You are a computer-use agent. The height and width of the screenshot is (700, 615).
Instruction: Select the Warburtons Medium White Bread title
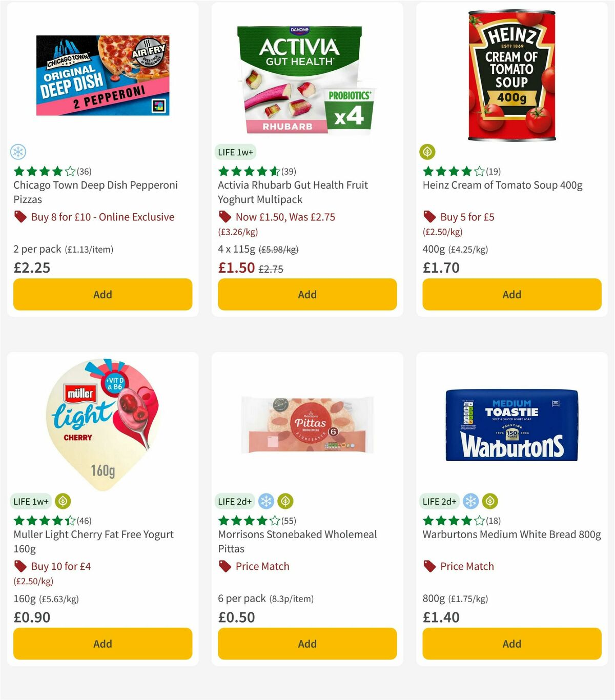coord(511,534)
